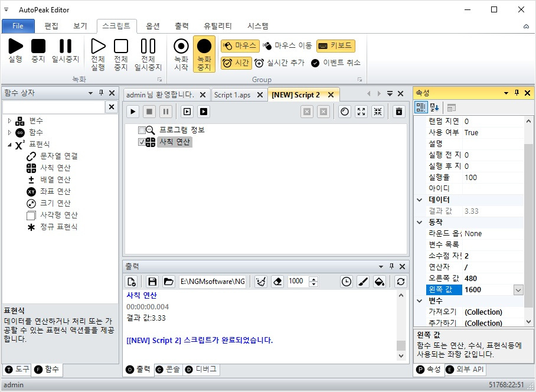
Task: Switch to 도구 panel tab
Action: 17,369
